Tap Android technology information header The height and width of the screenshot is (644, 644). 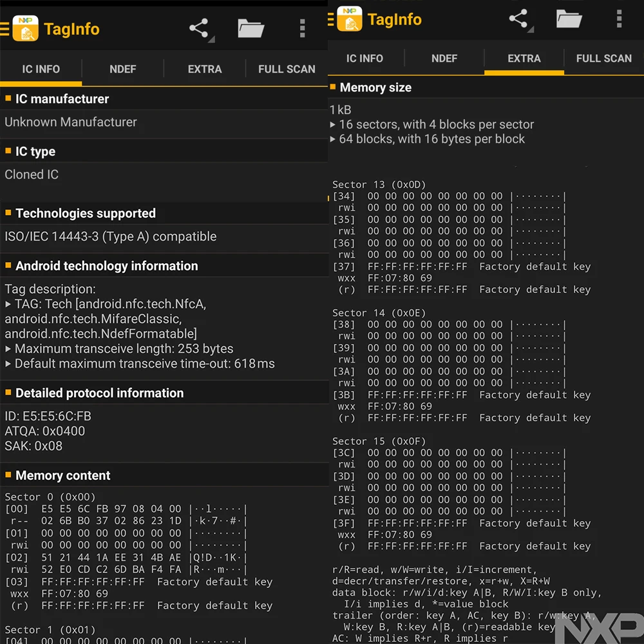164,266
